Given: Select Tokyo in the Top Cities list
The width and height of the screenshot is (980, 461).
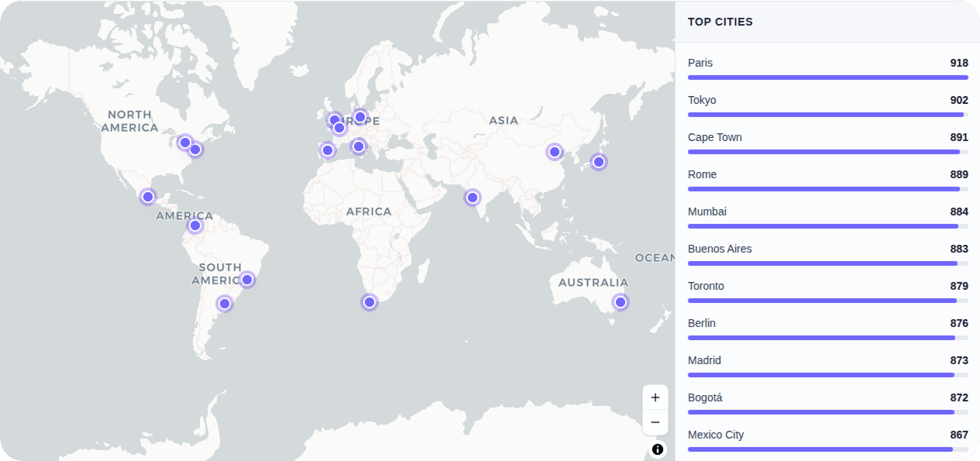Looking at the screenshot, I should pos(828,105).
